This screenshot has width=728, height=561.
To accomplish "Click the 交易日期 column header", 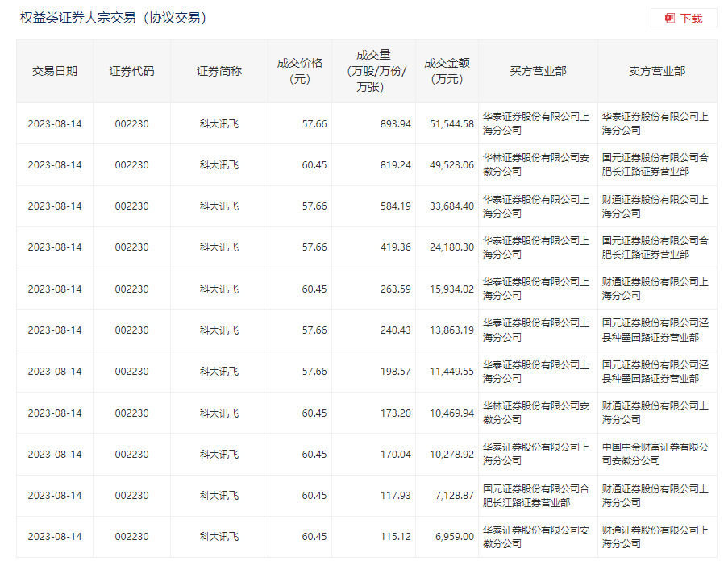I will pos(55,71).
